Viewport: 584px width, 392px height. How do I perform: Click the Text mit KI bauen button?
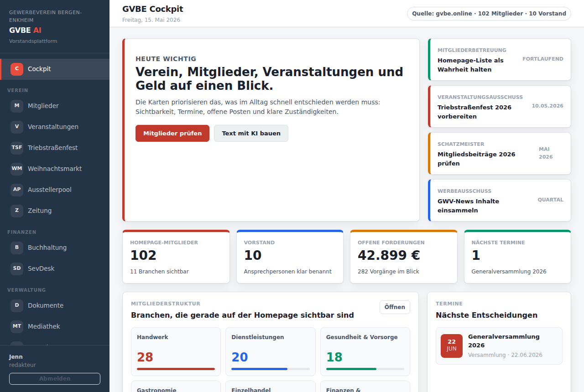click(x=251, y=134)
